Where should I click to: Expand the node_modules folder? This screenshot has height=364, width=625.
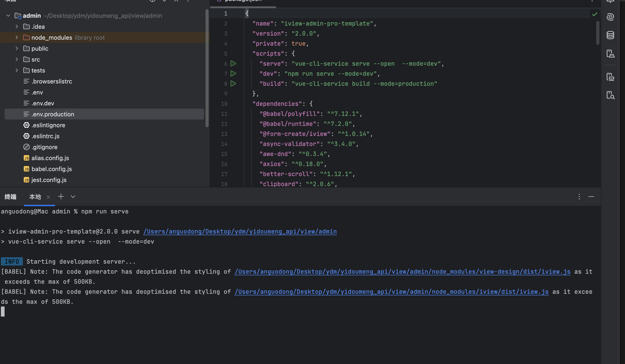pos(17,37)
